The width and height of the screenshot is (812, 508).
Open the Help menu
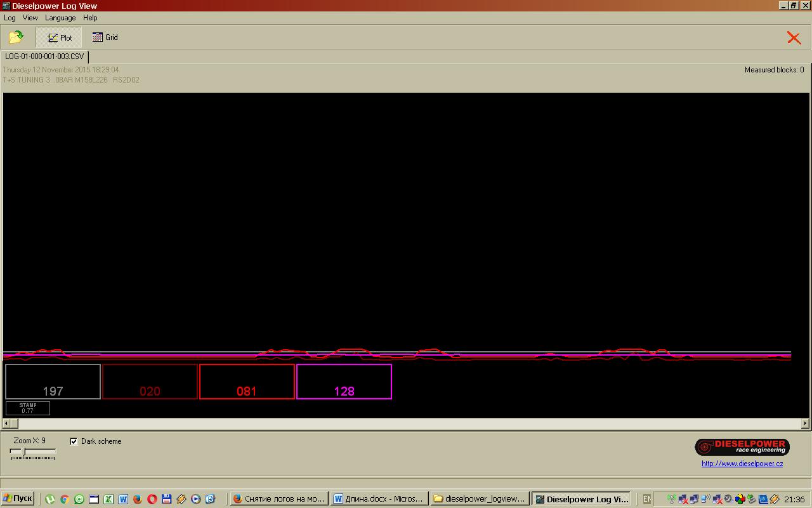pos(90,18)
